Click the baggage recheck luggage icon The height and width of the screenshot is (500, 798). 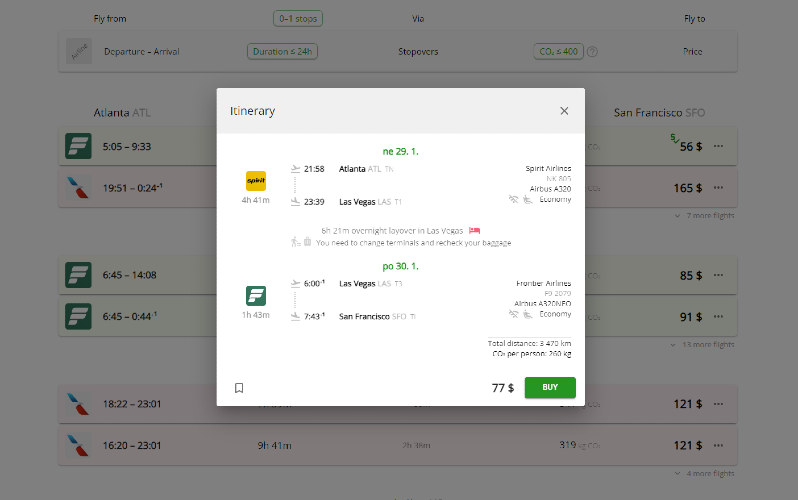coord(307,241)
